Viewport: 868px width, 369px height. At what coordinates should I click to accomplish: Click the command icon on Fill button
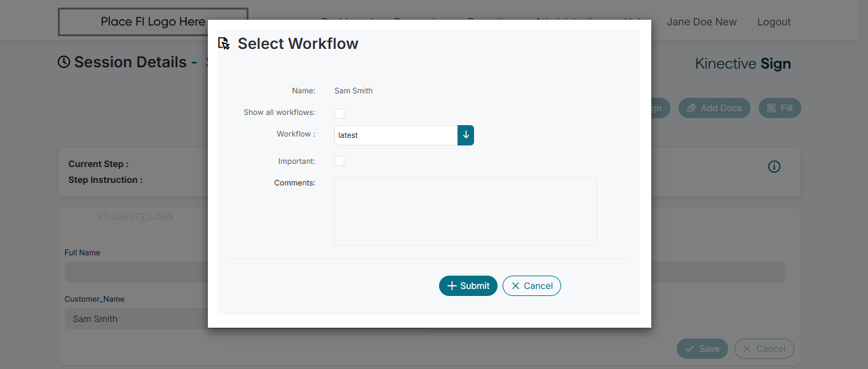771,108
